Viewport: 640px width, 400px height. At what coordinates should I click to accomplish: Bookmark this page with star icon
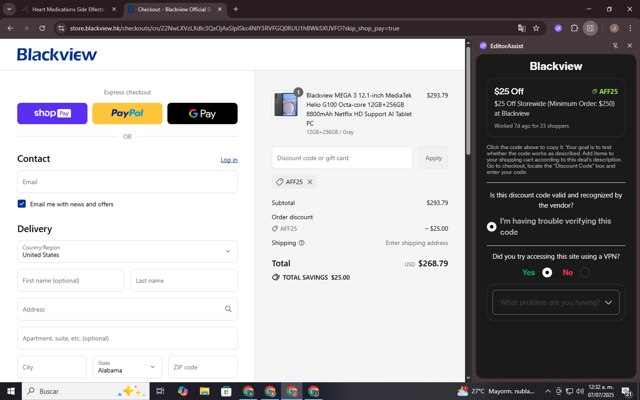536,28
